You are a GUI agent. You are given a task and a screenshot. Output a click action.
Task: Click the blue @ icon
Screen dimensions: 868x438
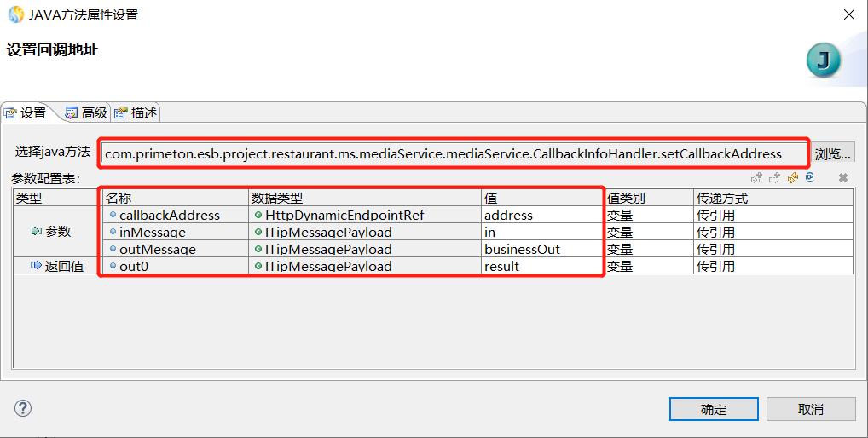[x=809, y=177]
